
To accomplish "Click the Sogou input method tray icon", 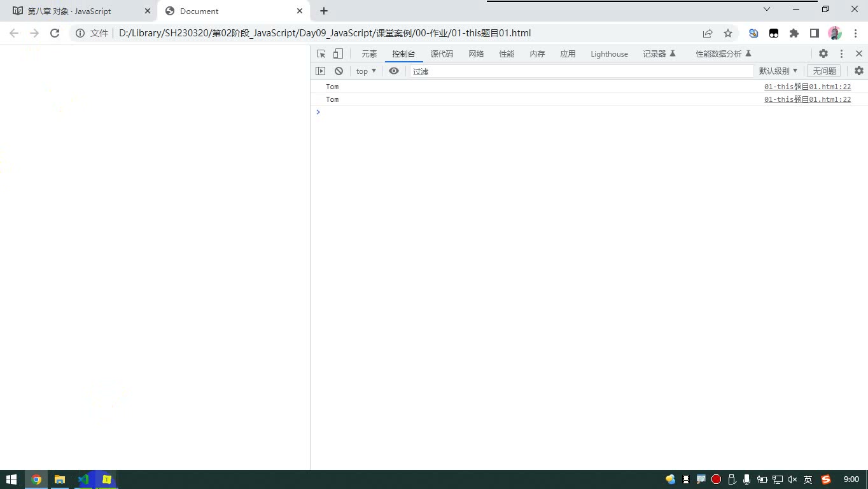I will pyautogui.click(x=826, y=479).
